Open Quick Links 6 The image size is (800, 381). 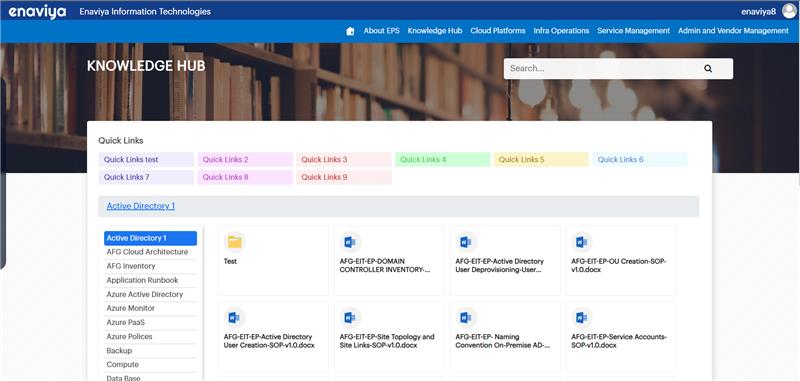(640, 160)
